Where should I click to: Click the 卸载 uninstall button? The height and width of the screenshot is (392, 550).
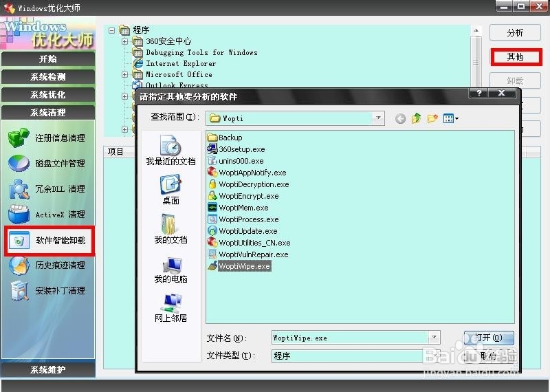pos(515,80)
